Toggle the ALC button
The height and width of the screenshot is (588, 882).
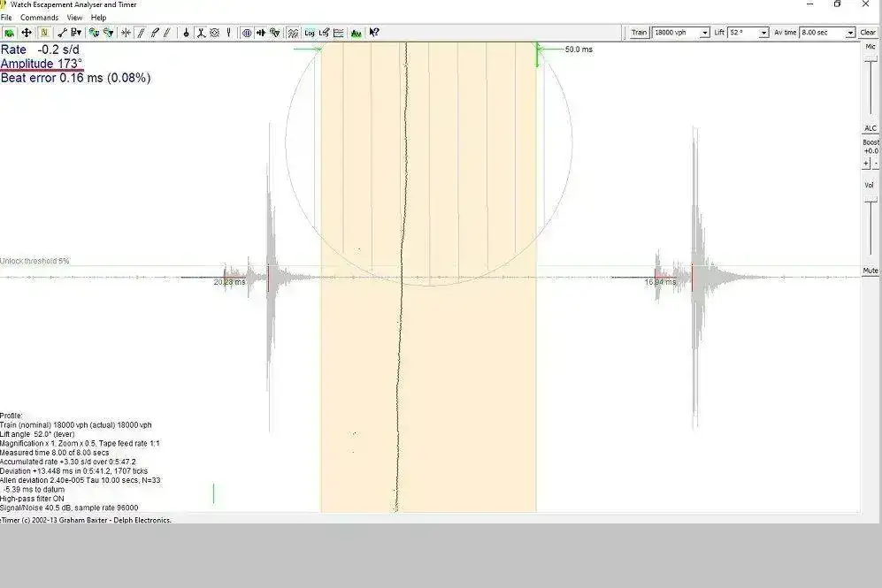870,128
